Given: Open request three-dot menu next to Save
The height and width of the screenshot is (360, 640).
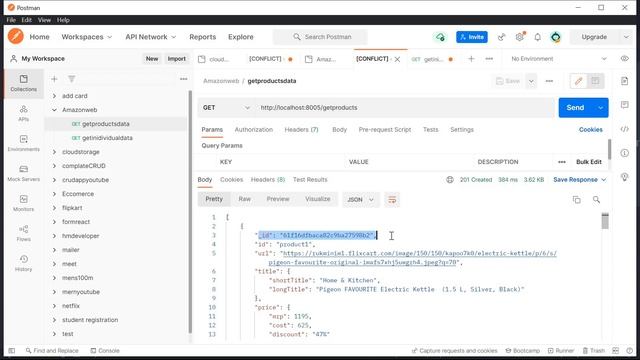Looking at the screenshot, I should pos(549,81).
